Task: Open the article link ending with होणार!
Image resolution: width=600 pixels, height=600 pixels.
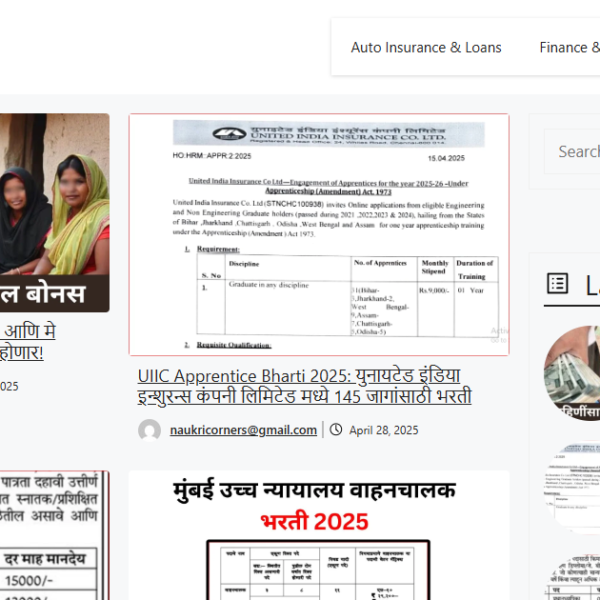Action: [x=28, y=342]
